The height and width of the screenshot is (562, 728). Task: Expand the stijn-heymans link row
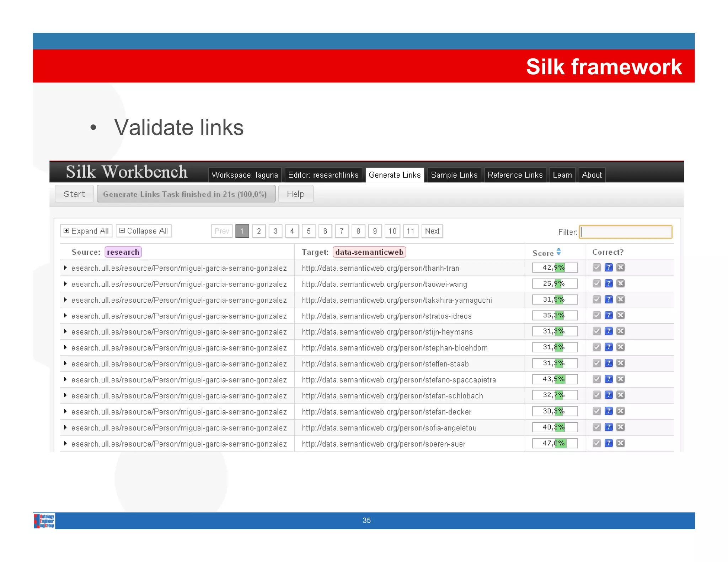point(65,331)
